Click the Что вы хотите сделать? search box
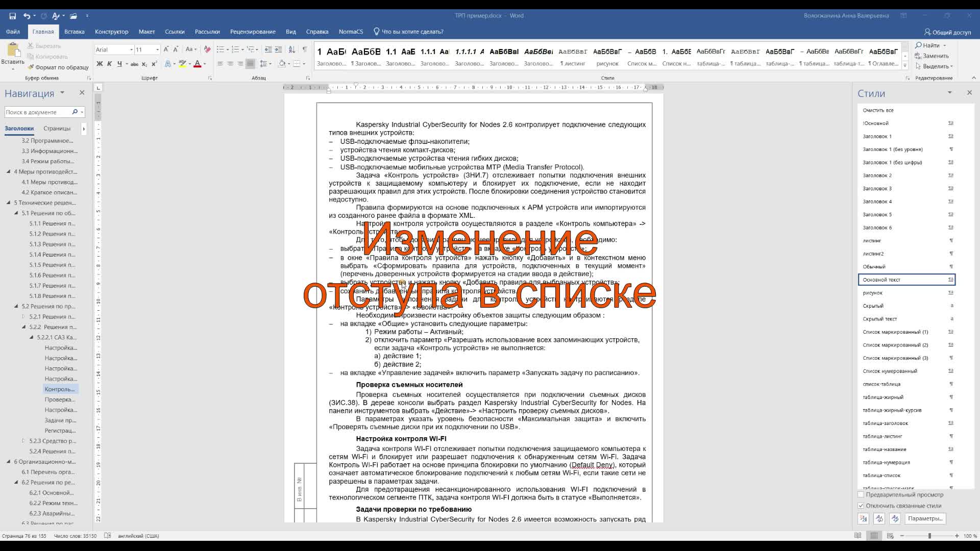Screen dimensions: 980x551 408,32
